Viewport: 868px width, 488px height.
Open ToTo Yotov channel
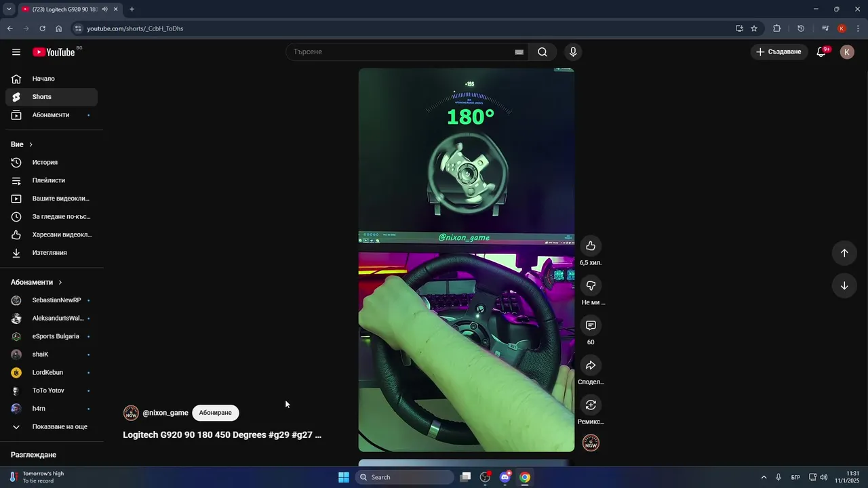pos(52,390)
